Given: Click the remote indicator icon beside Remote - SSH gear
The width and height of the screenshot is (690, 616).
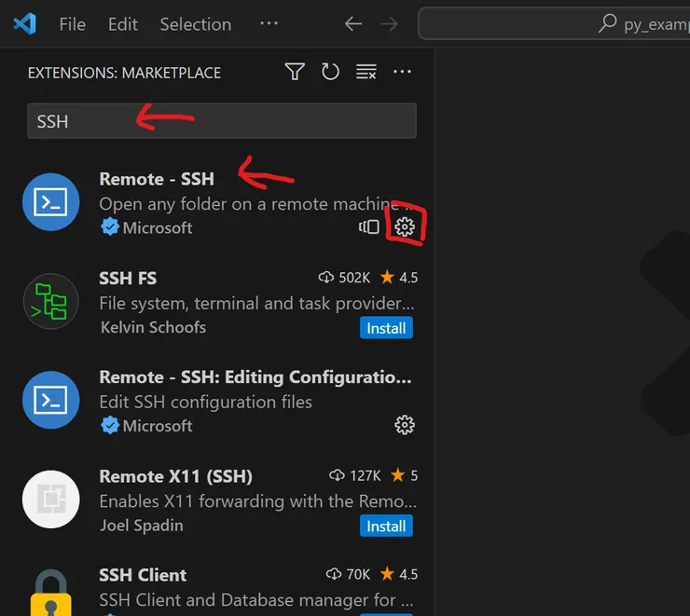Looking at the screenshot, I should [x=368, y=226].
